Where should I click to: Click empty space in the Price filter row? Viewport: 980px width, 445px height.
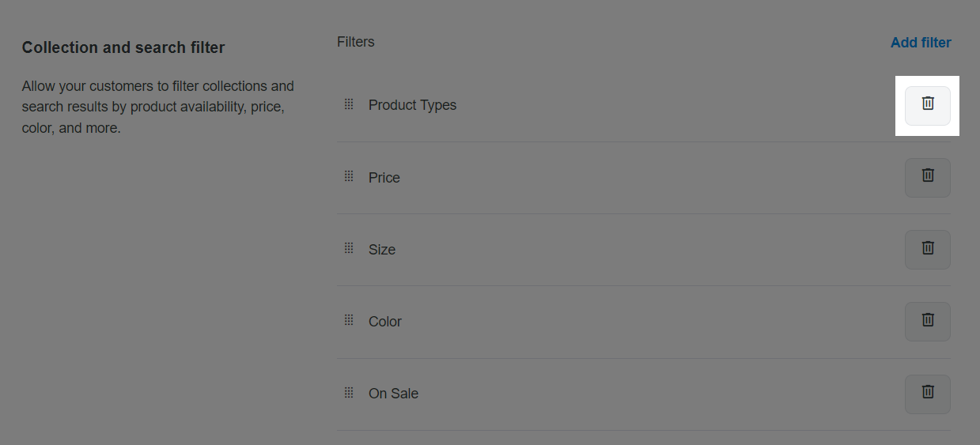click(x=649, y=178)
